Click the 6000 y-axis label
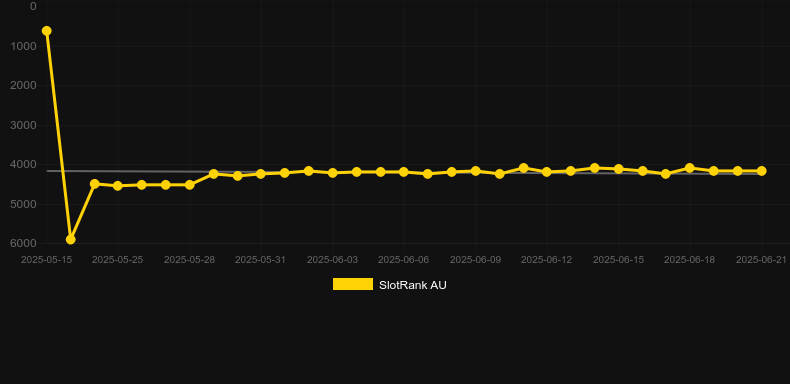 [x=23, y=243]
